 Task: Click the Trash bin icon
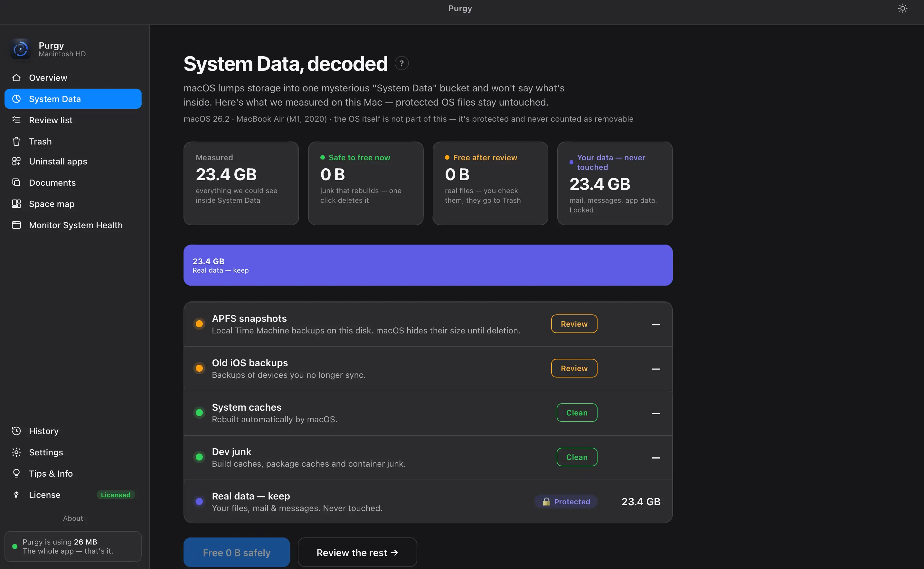[x=16, y=142]
